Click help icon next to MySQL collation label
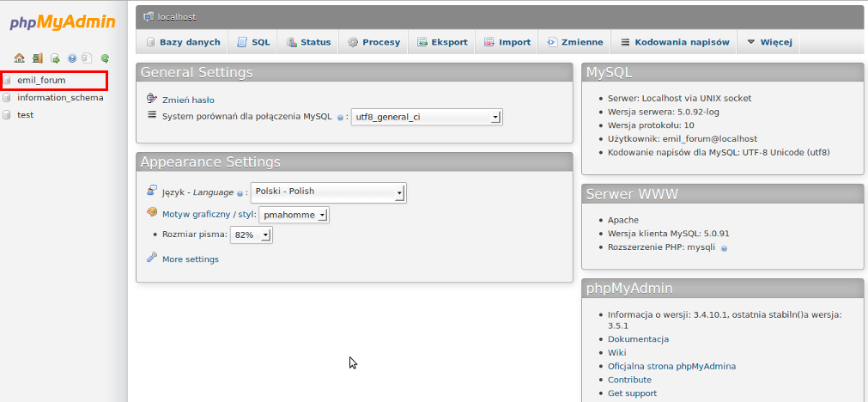The width and height of the screenshot is (868, 402). pyautogui.click(x=341, y=118)
